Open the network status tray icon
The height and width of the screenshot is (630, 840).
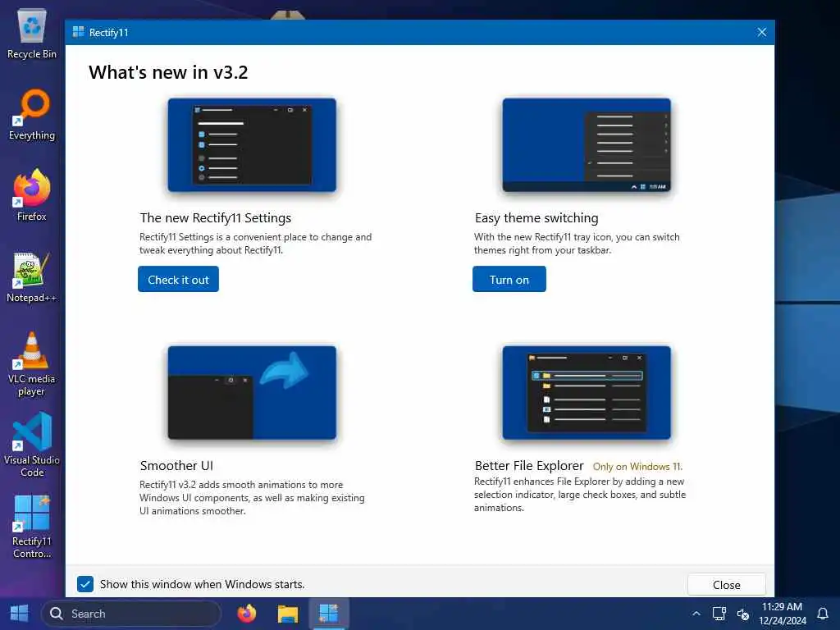coord(719,614)
